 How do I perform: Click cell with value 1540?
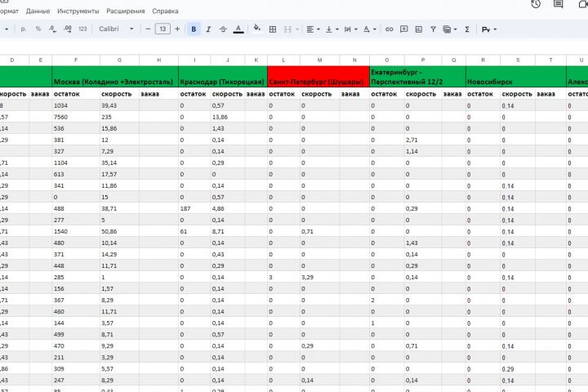coord(76,231)
